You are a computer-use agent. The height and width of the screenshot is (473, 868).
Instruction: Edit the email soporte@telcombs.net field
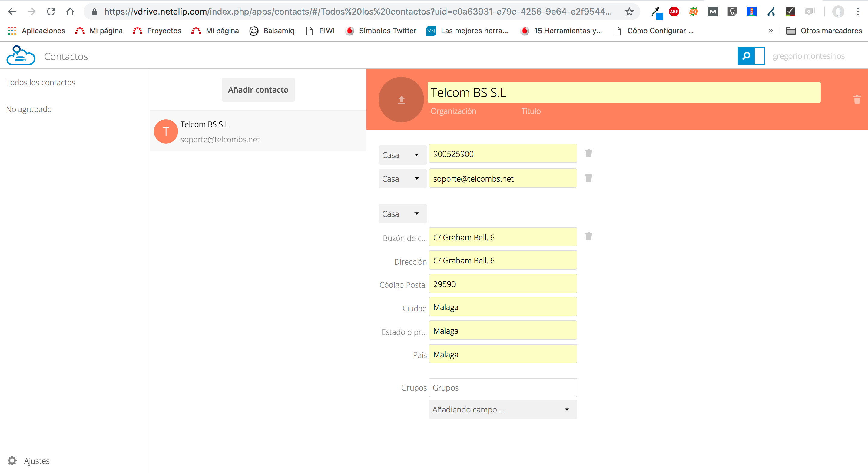503,179
